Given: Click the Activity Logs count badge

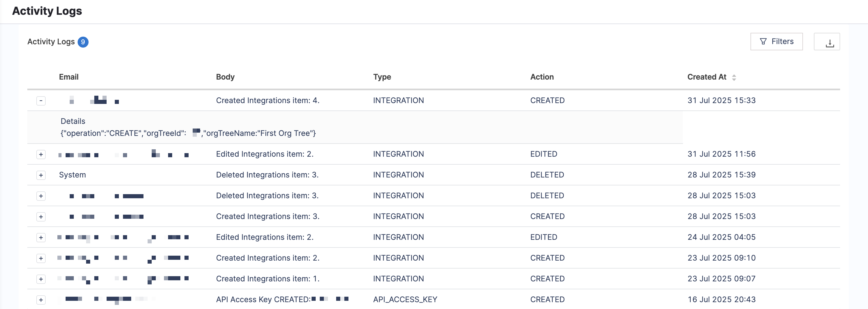Looking at the screenshot, I should 83,42.
